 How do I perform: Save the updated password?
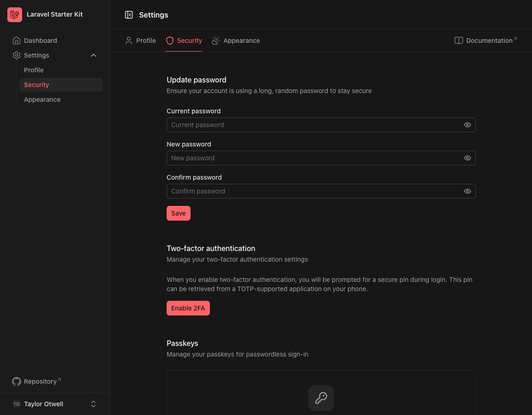(x=179, y=213)
